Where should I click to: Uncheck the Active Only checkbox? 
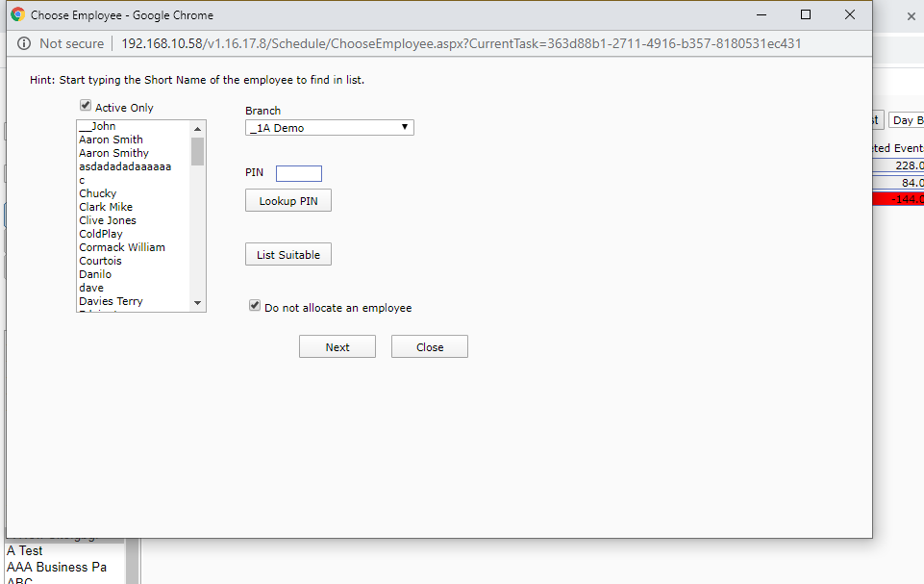pyautogui.click(x=86, y=107)
